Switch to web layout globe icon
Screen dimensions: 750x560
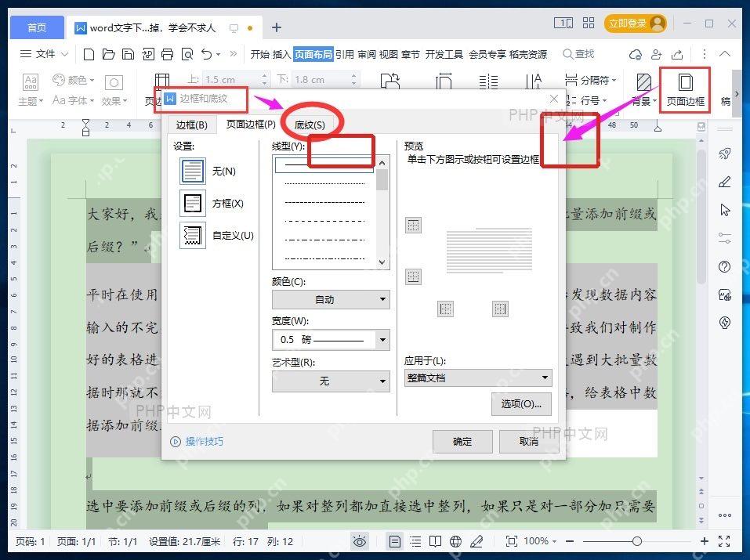[x=455, y=541]
